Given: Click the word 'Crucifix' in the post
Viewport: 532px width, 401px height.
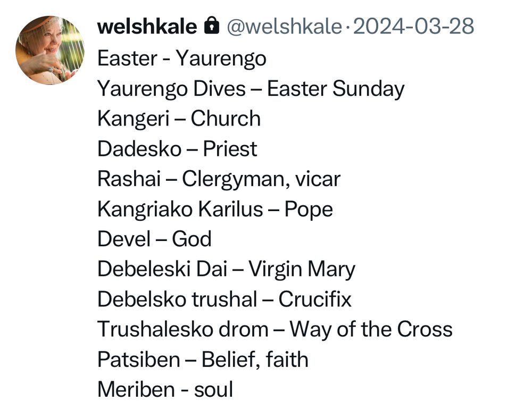Looking at the screenshot, I should pos(315,299).
